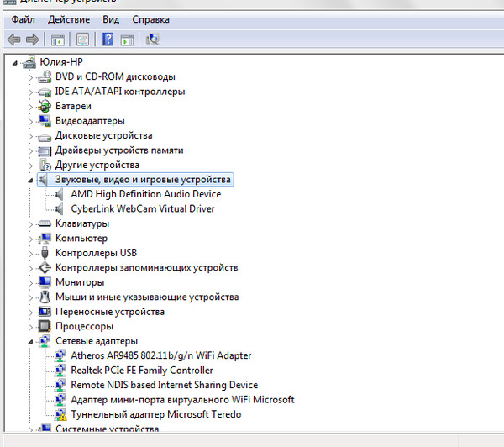Select Realtek PCIe FE Family Controller
The height and width of the screenshot is (447, 504).
(x=142, y=371)
